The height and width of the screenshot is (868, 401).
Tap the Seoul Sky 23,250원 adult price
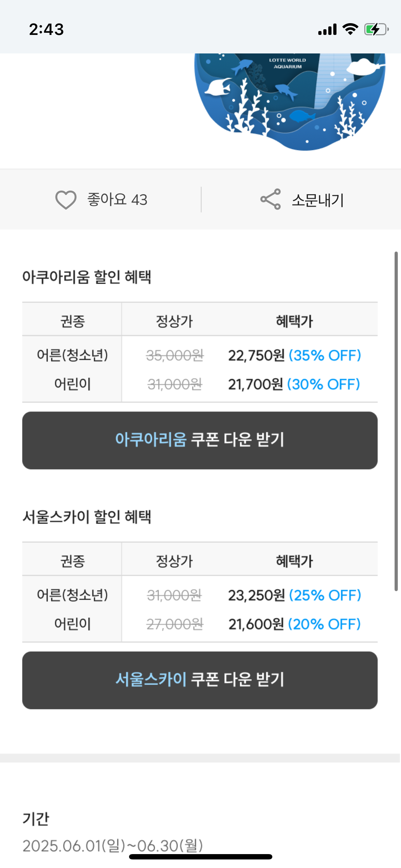[x=256, y=595]
